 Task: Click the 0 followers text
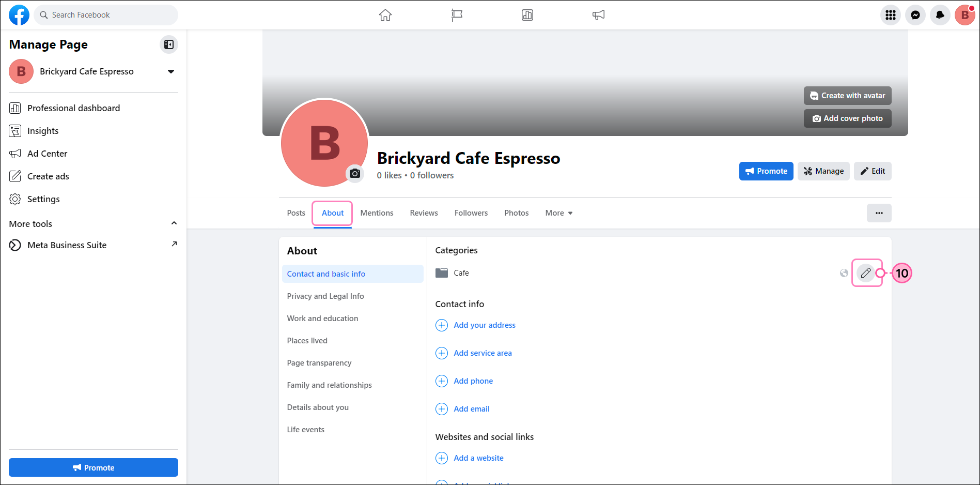coord(432,175)
